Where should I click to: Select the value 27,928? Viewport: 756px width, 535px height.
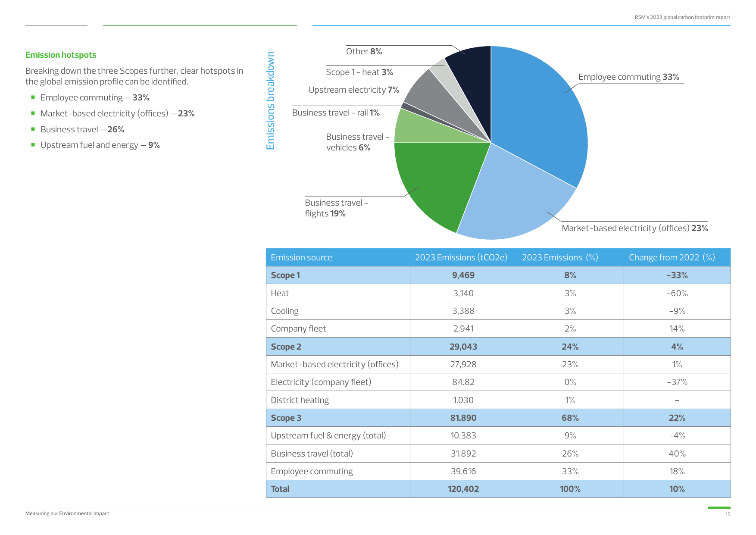click(463, 364)
